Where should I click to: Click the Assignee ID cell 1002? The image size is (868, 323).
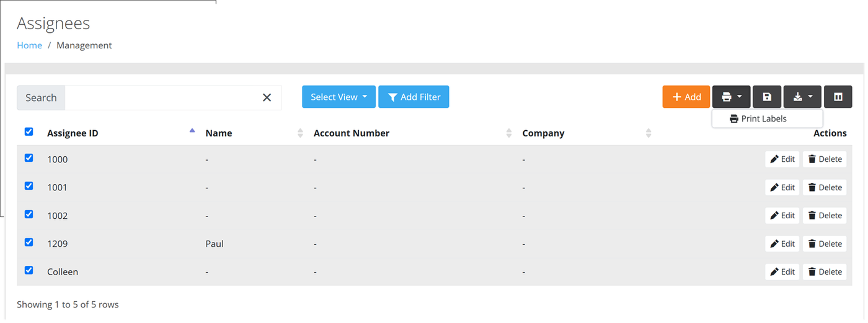pos(58,215)
